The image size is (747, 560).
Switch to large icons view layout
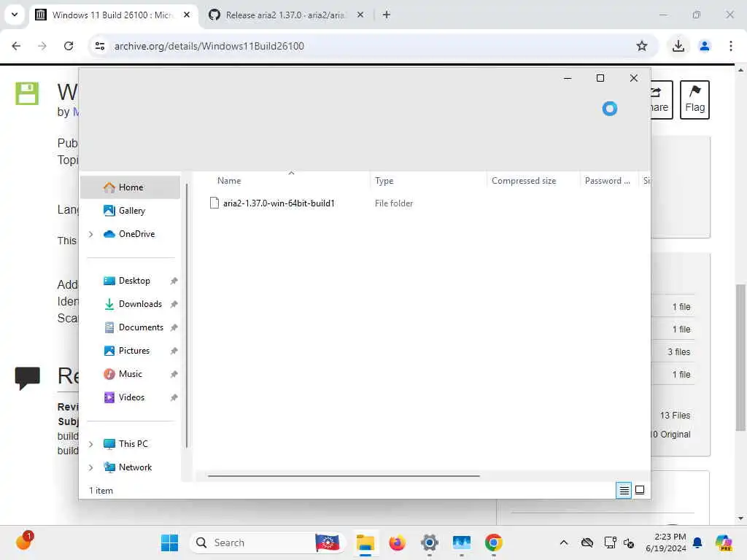[x=640, y=490]
